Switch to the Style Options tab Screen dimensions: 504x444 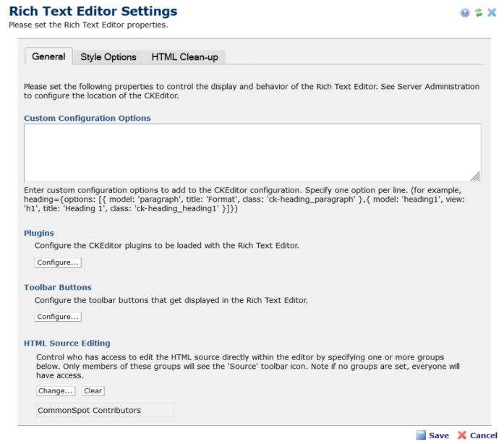(108, 57)
